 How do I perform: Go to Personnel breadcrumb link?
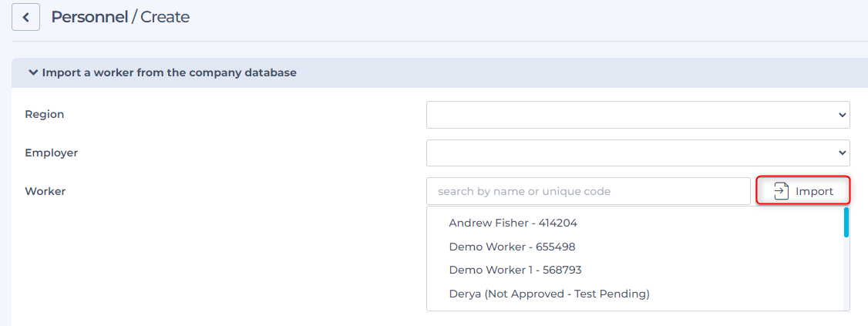(x=89, y=17)
